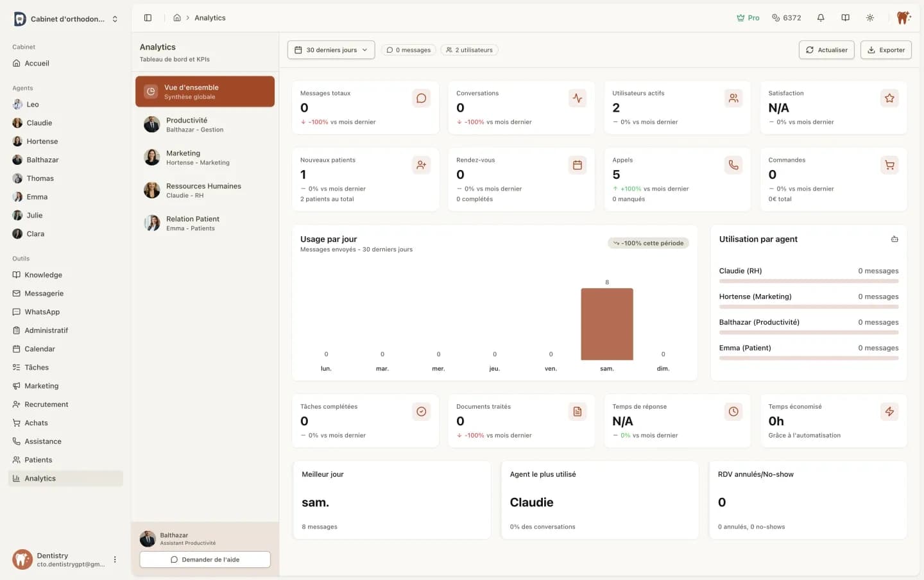The image size is (924, 580).
Task: Open the WhatsApp tool
Action: pos(43,312)
